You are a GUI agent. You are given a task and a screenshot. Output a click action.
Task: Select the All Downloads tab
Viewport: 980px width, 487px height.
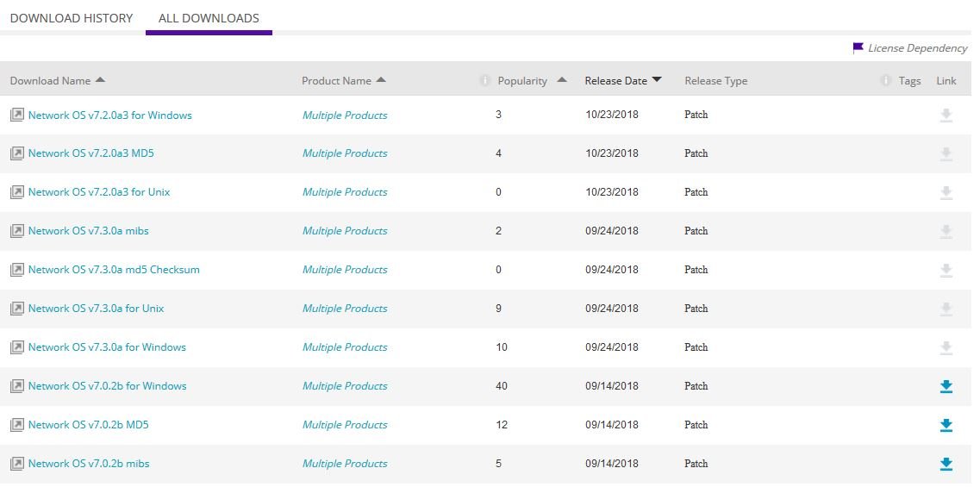click(209, 18)
